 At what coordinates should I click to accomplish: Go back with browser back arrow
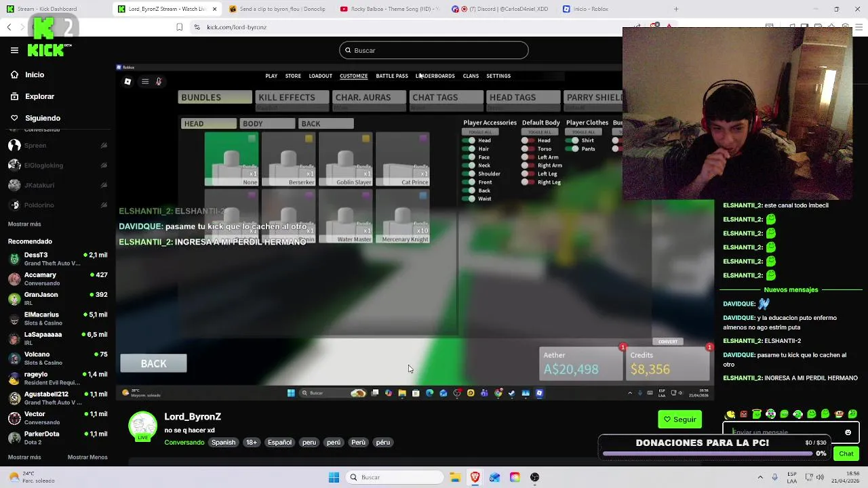point(9,27)
